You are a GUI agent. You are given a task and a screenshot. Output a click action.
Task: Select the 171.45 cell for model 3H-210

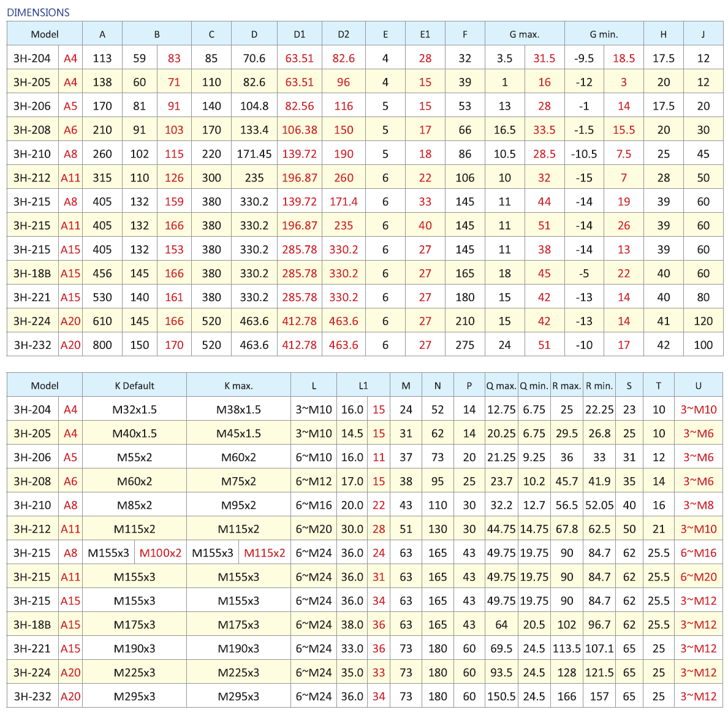pos(254,154)
